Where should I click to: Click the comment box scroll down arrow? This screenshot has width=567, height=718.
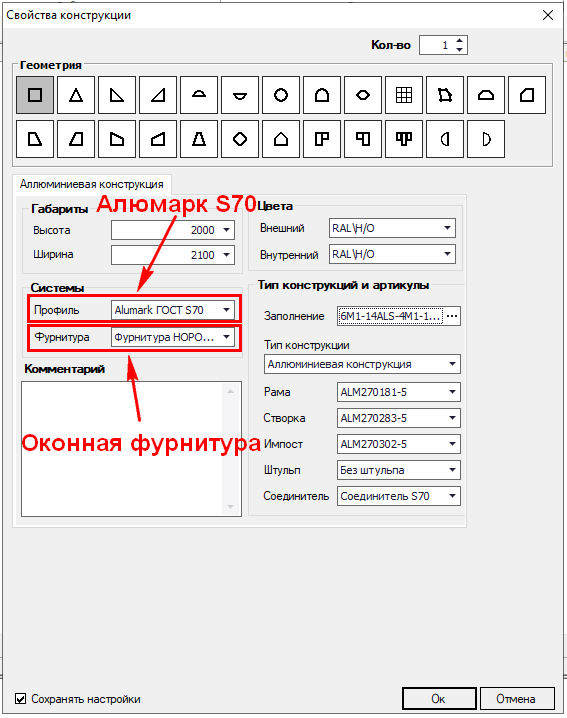tap(231, 506)
